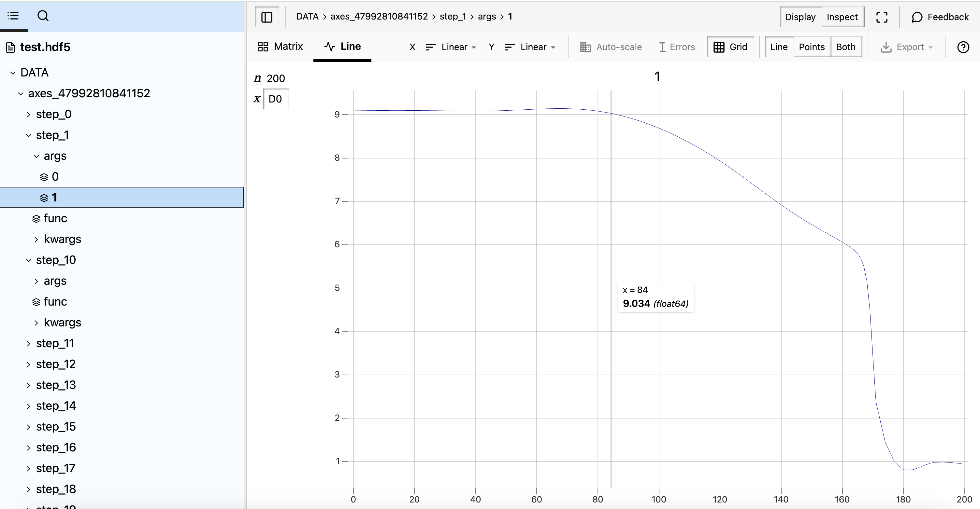Open the Export menu
This screenshot has width=980, height=509.
pyautogui.click(x=907, y=47)
